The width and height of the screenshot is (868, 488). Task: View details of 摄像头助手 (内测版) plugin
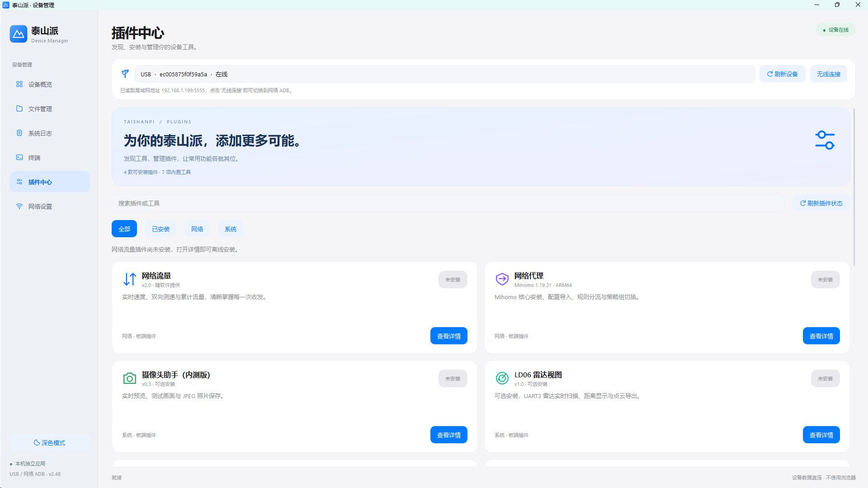pyautogui.click(x=448, y=435)
